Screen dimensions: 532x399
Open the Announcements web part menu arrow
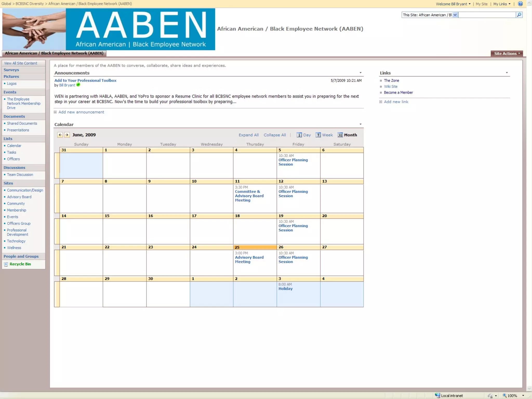[360, 73]
